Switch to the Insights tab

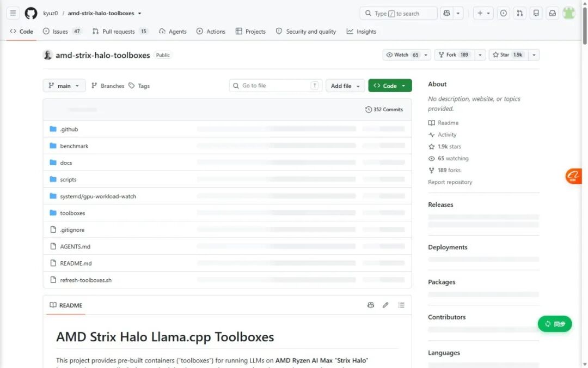[x=362, y=32]
